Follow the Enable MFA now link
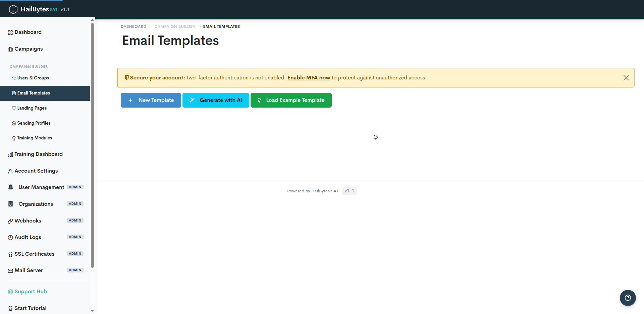 point(309,78)
